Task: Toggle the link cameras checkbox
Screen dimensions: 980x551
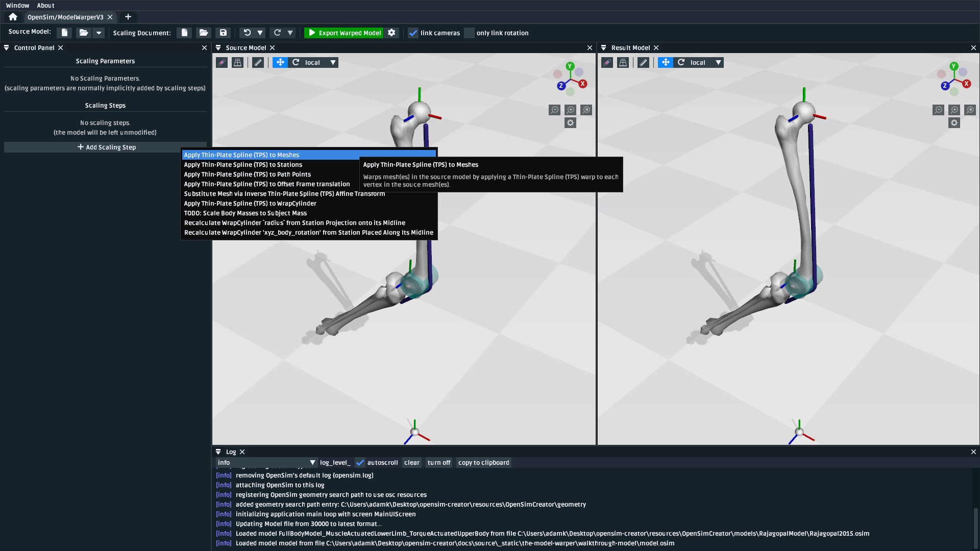Action: click(x=413, y=33)
